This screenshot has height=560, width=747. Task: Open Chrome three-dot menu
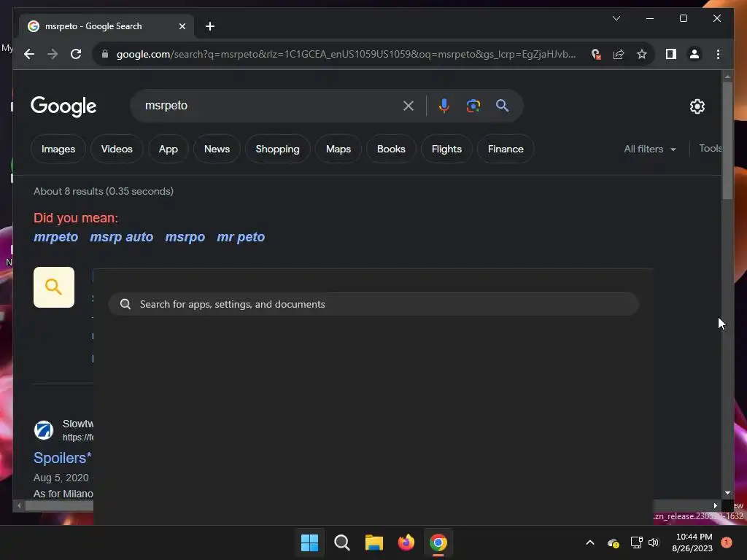coord(718,54)
